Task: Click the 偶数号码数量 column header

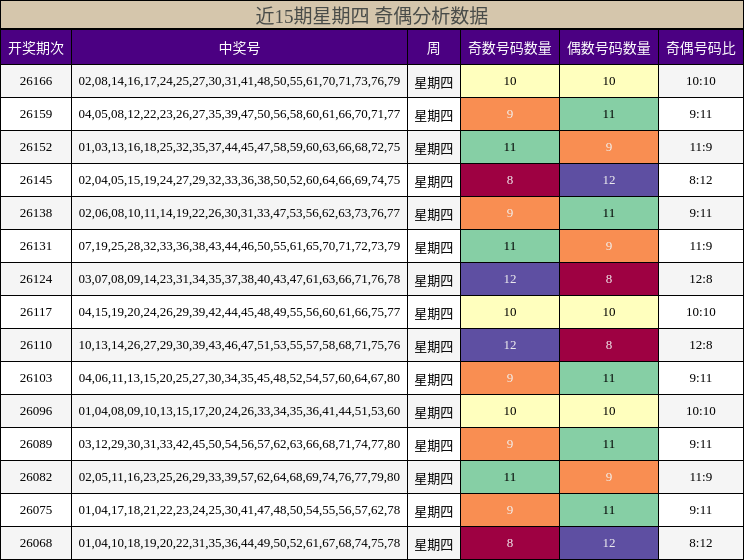Action: click(609, 48)
